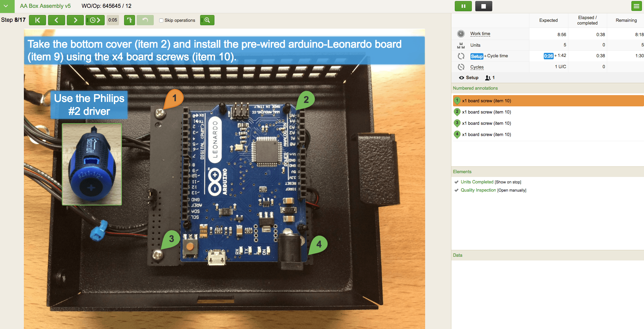Click the undo arrow button
This screenshot has height=329, width=644.
pos(145,20)
